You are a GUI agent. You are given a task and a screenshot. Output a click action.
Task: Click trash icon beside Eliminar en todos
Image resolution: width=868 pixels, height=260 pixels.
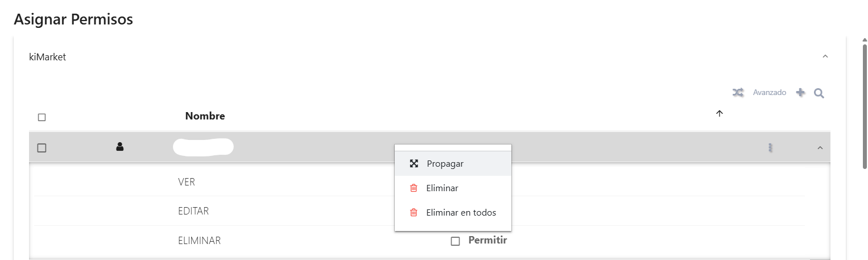(414, 213)
